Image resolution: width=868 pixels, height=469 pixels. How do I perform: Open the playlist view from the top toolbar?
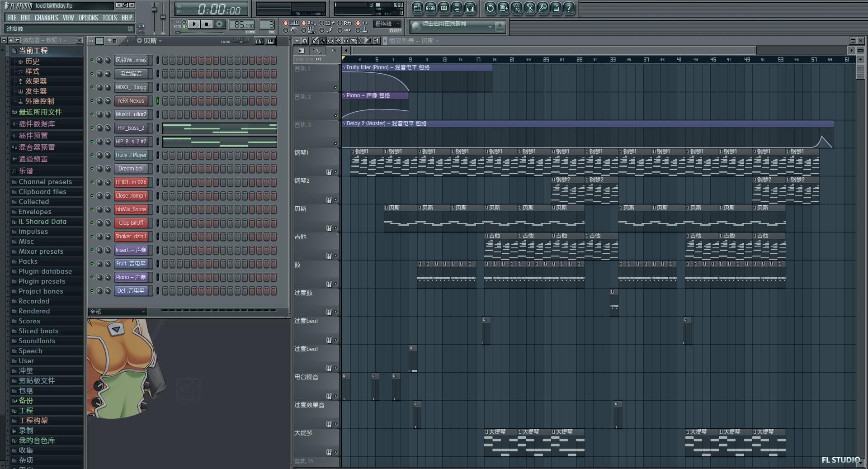(417, 8)
